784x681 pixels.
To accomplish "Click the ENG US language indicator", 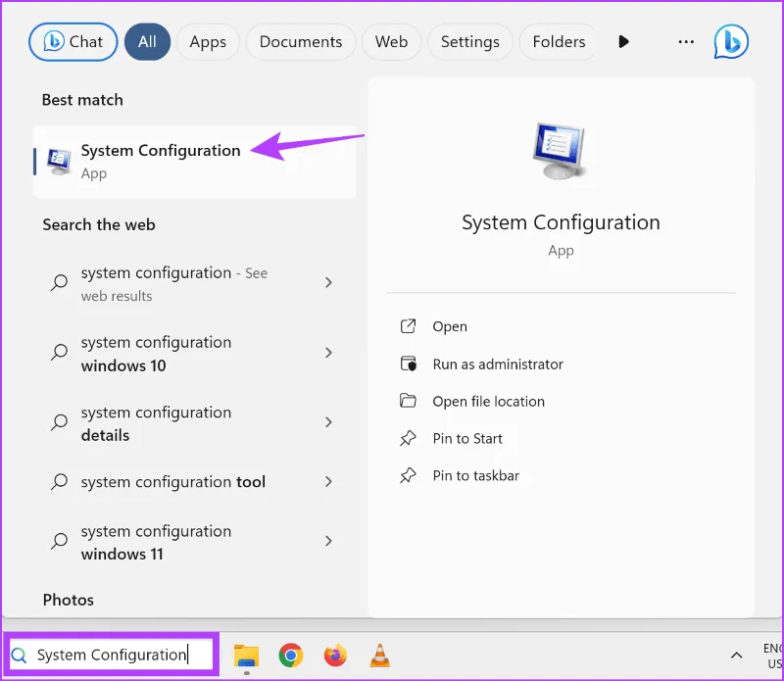I will click(x=773, y=656).
